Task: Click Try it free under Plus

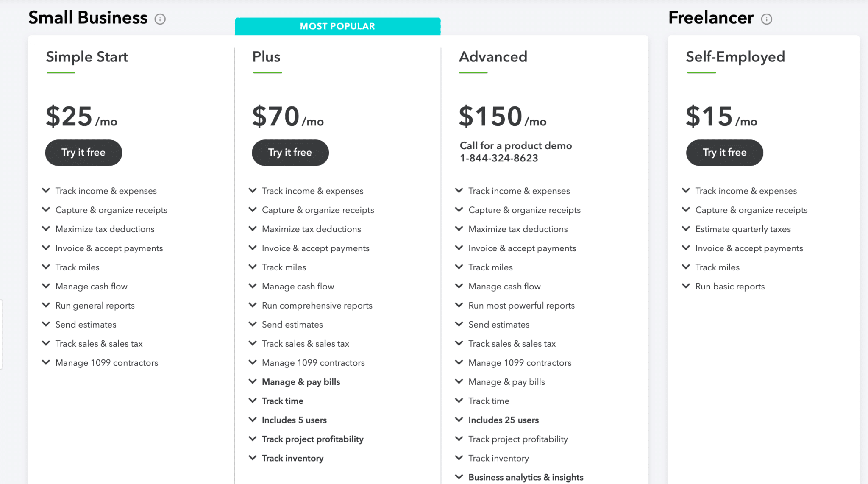Action: point(290,153)
